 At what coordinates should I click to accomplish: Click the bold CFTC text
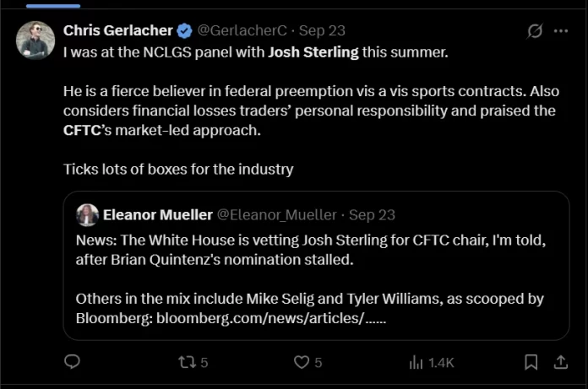tap(82, 131)
